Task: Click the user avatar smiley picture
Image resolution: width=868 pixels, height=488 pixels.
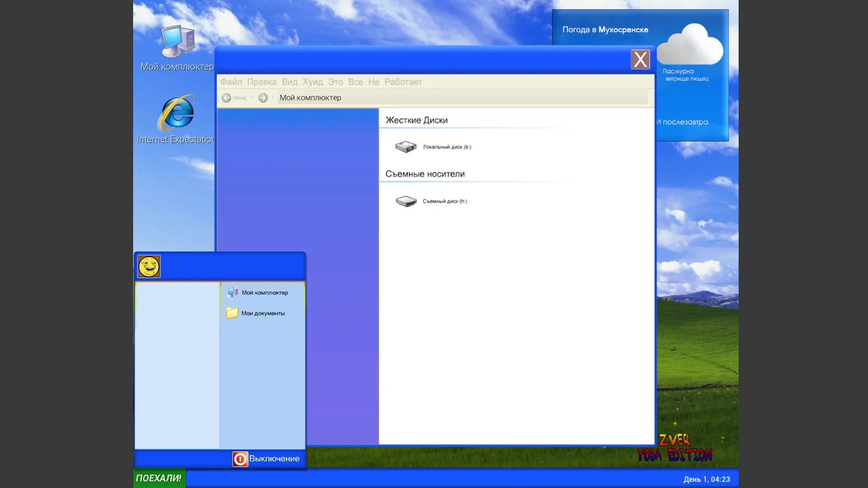Action: pyautogui.click(x=149, y=266)
